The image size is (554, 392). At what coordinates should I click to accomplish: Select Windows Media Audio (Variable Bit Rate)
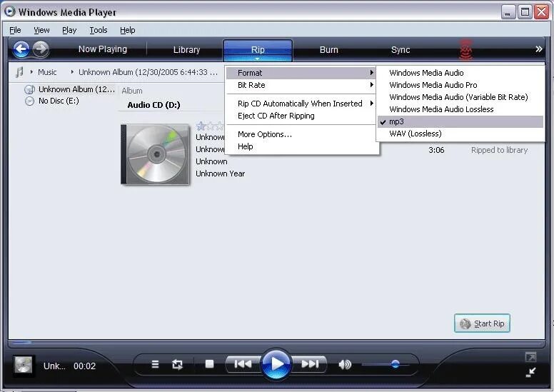pyautogui.click(x=460, y=97)
